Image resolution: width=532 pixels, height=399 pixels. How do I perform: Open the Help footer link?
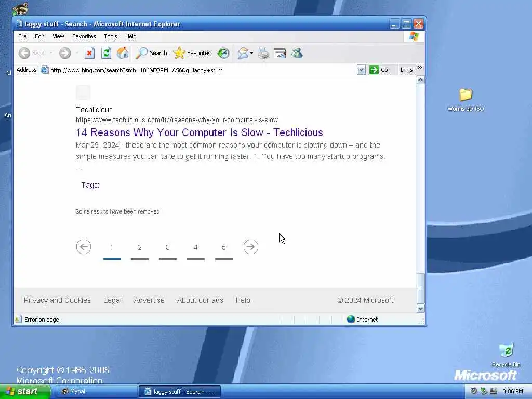click(243, 300)
